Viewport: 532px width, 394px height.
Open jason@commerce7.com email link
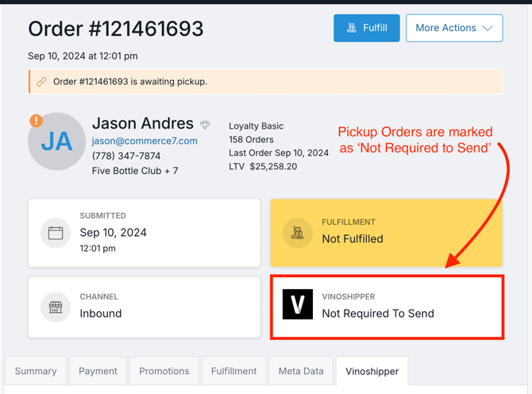point(145,141)
